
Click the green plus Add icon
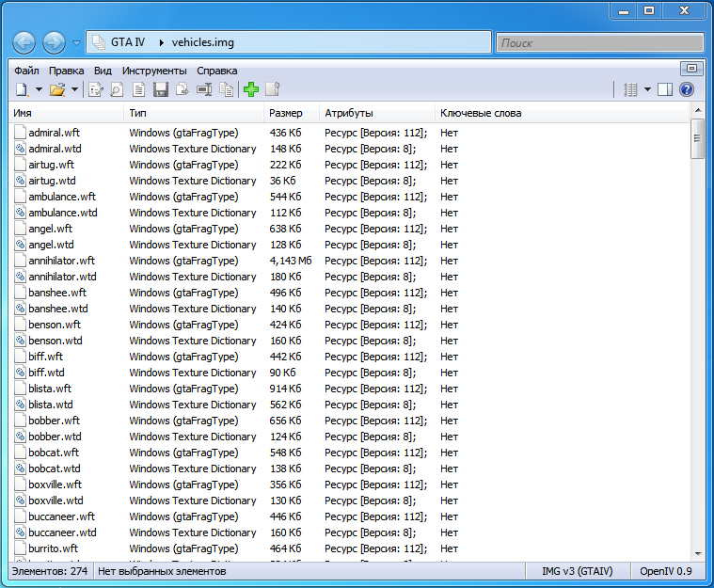point(251,89)
